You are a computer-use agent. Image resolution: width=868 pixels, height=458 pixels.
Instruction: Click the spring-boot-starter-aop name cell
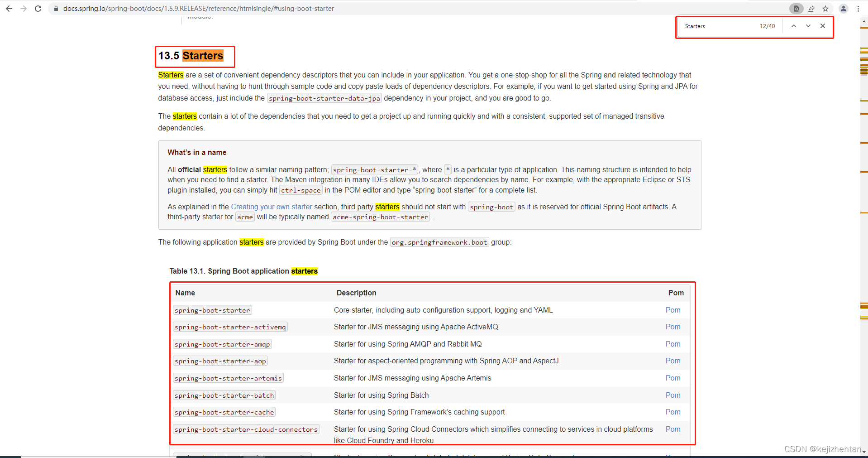tap(220, 361)
